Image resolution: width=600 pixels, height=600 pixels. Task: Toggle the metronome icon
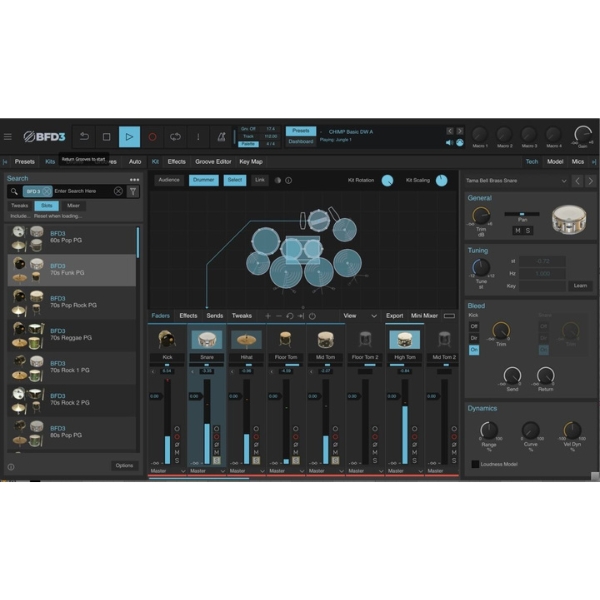(221, 137)
